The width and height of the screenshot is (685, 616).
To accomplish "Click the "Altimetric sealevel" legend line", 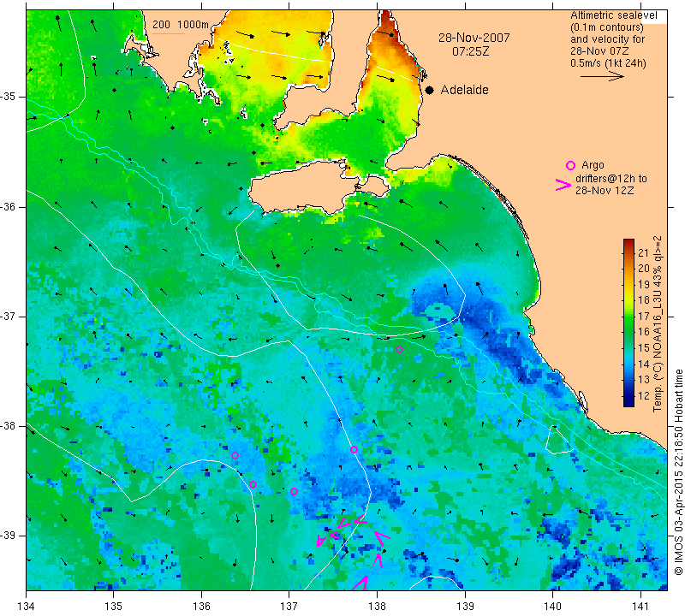I will point(613,15).
